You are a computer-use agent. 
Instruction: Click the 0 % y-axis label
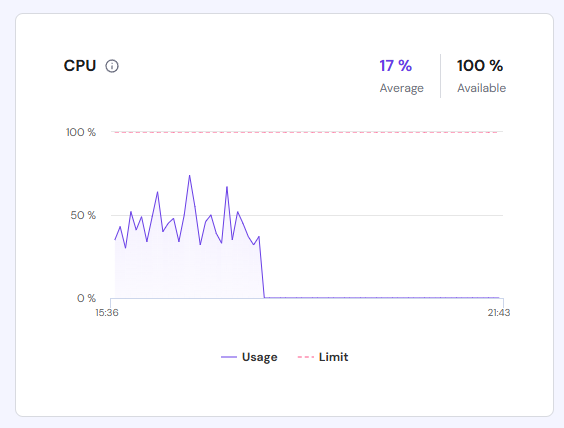(86, 298)
